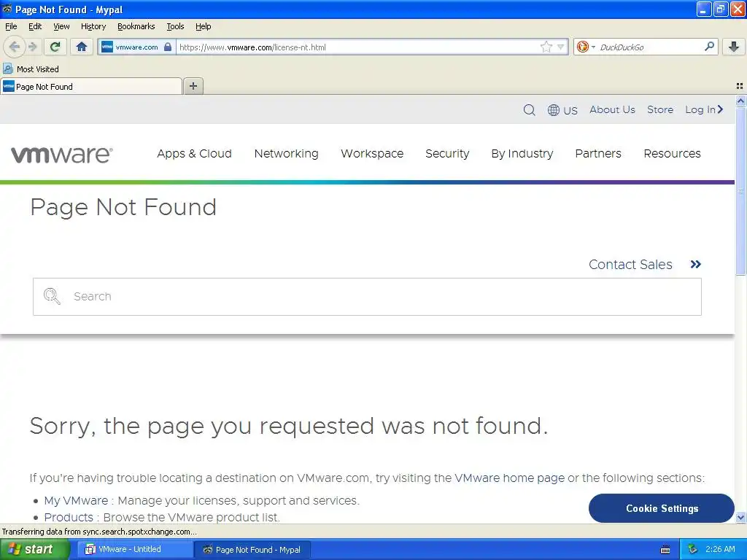Viewport: 747px width, 560px height.
Task: Open Cookie Settings
Action: point(661,508)
